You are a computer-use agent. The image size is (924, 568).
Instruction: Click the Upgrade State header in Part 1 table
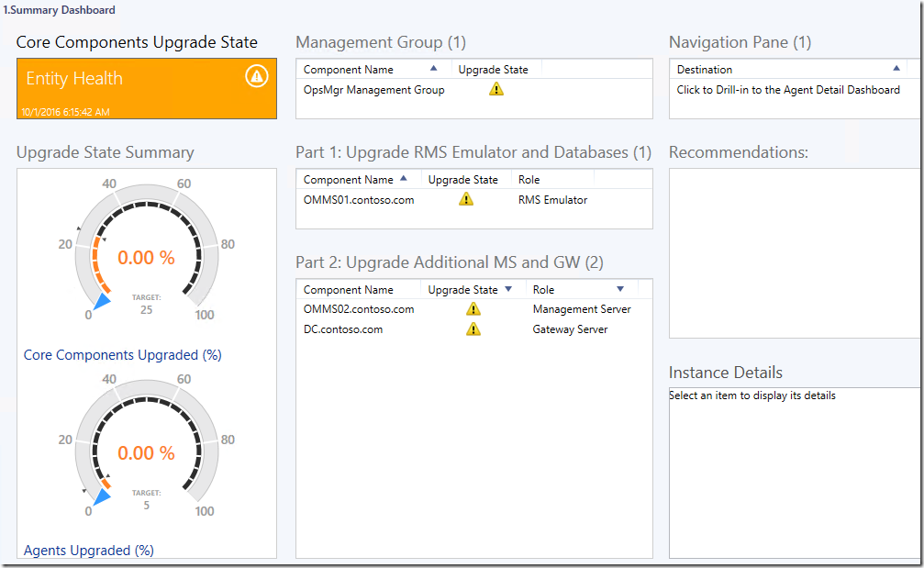click(x=462, y=180)
